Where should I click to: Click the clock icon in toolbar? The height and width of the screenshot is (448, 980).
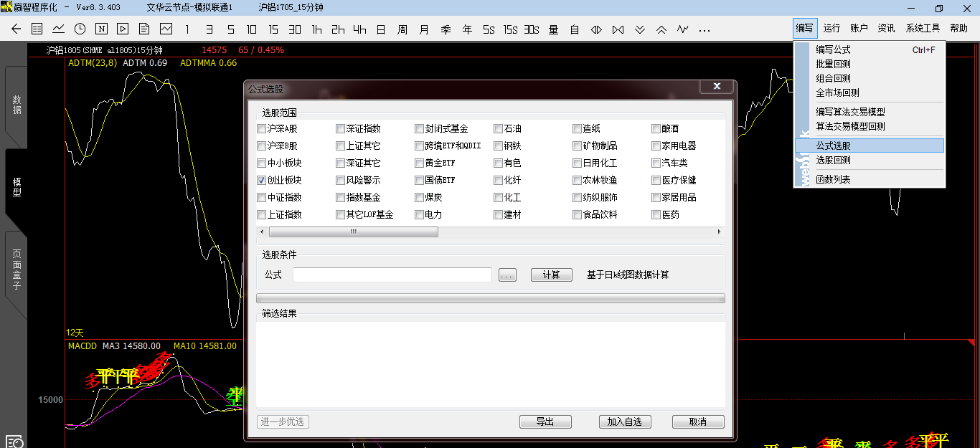coord(80,29)
